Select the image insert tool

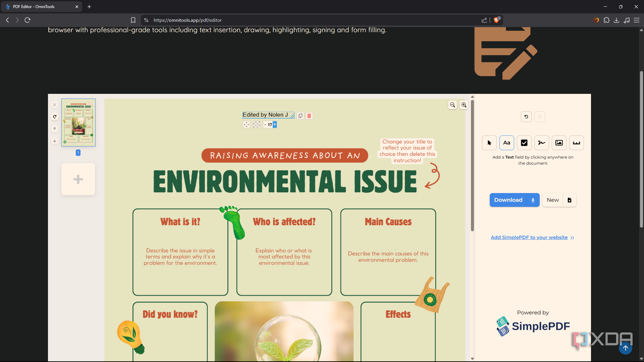click(x=559, y=143)
